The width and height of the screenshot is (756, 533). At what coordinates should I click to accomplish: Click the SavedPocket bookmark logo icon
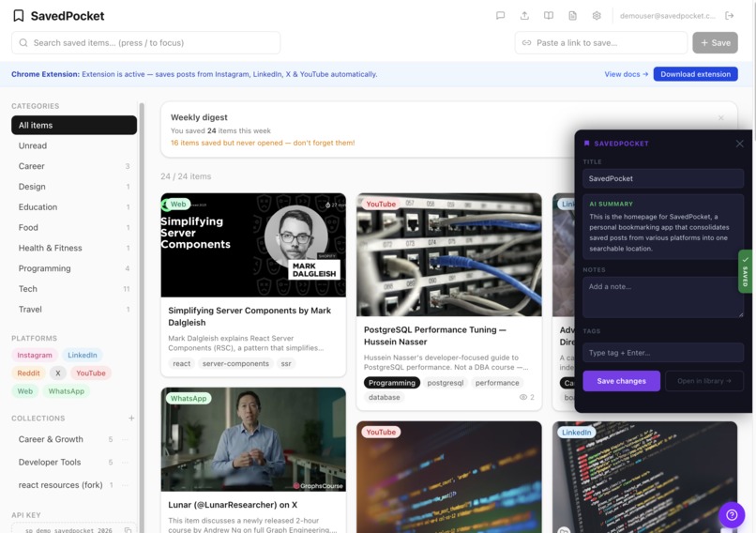[19, 16]
